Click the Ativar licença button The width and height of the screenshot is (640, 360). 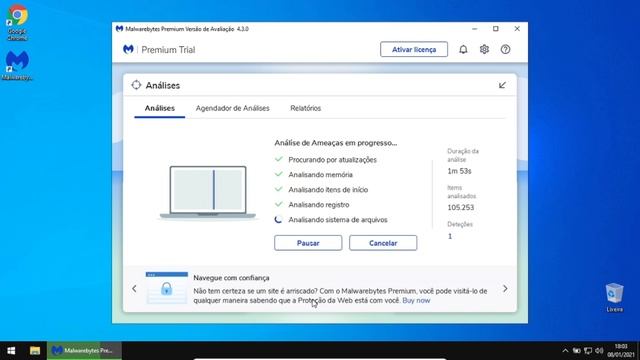(x=414, y=49)
